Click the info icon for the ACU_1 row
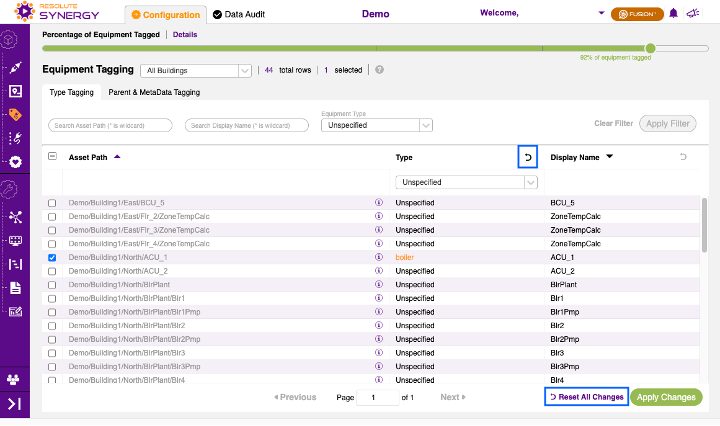The height and width of the screenshot is (426, 720). tap(379, 257)
